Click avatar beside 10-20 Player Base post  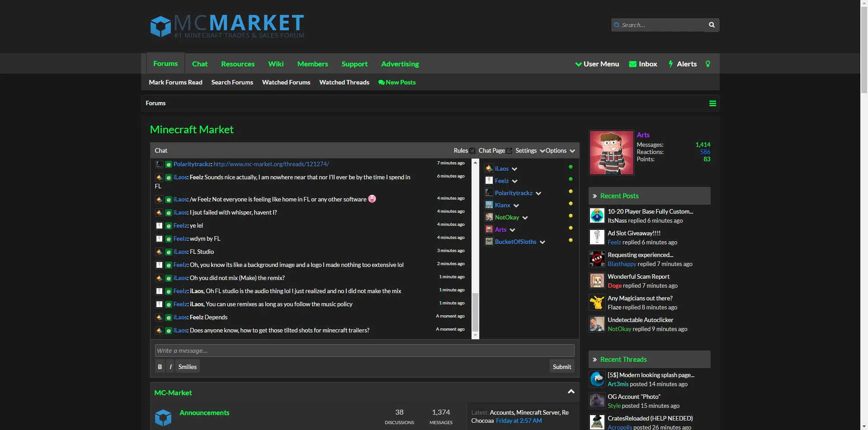tap(597, 215)
